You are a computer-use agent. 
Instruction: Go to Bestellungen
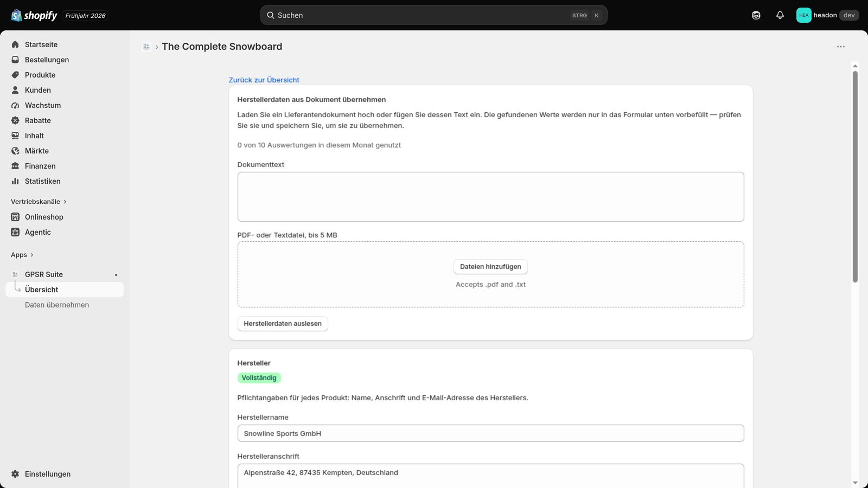[65, 60]
